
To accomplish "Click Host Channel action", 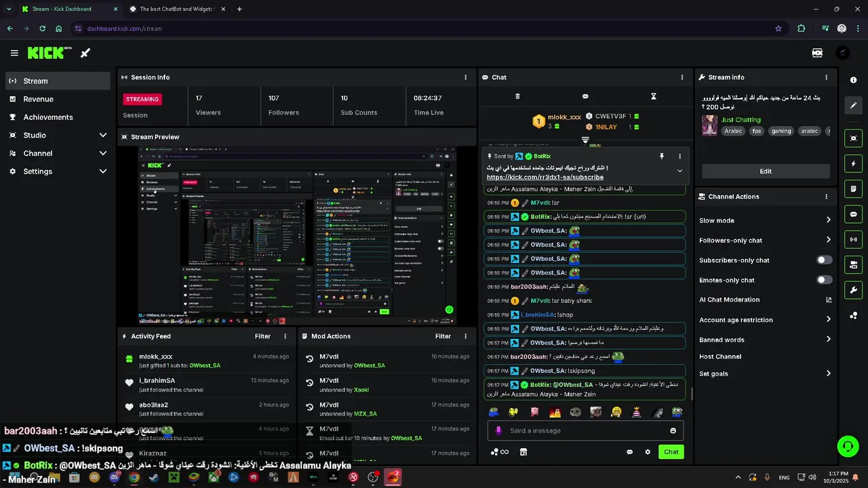I will click(x=720, y=357).
